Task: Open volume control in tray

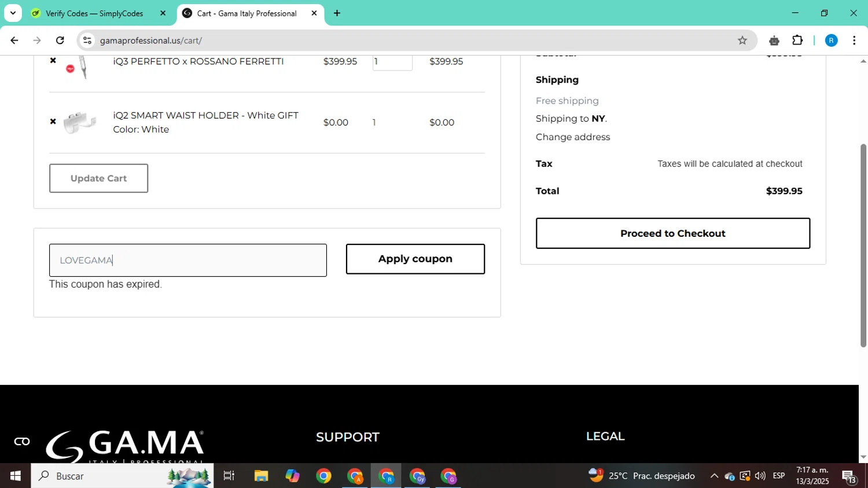Action: pos(760,476)
